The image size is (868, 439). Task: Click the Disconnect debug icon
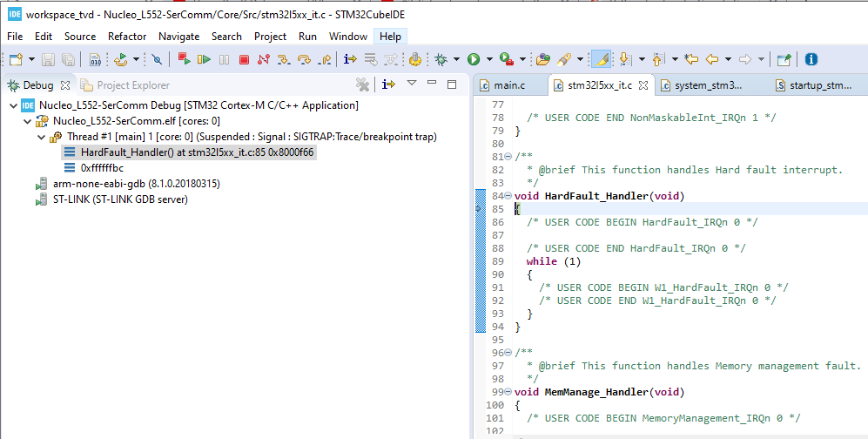point(264,59)
